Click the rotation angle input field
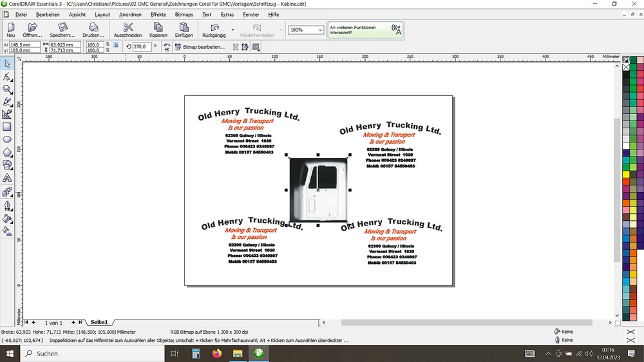This screenshot has height=362, width=644. [142, 47]
